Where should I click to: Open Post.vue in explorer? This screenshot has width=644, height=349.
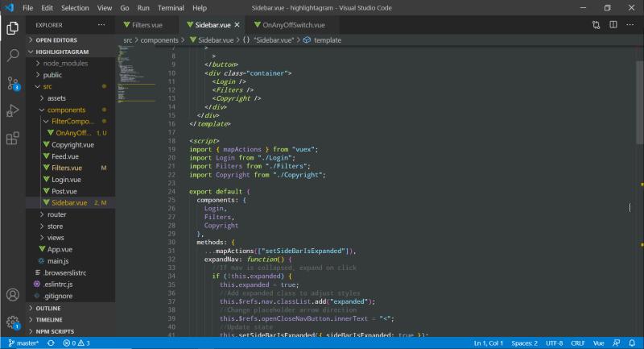pyautogui.click(x=64, y=191)
